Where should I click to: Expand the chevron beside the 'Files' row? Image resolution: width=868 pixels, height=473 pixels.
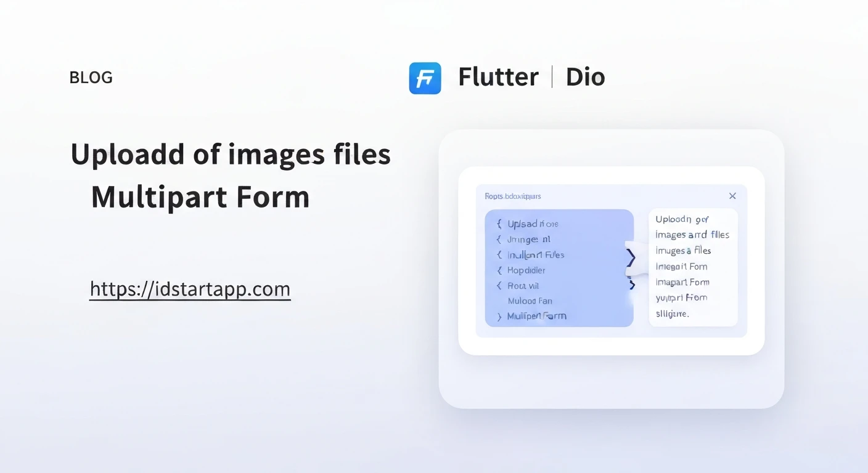pos(499,254)
